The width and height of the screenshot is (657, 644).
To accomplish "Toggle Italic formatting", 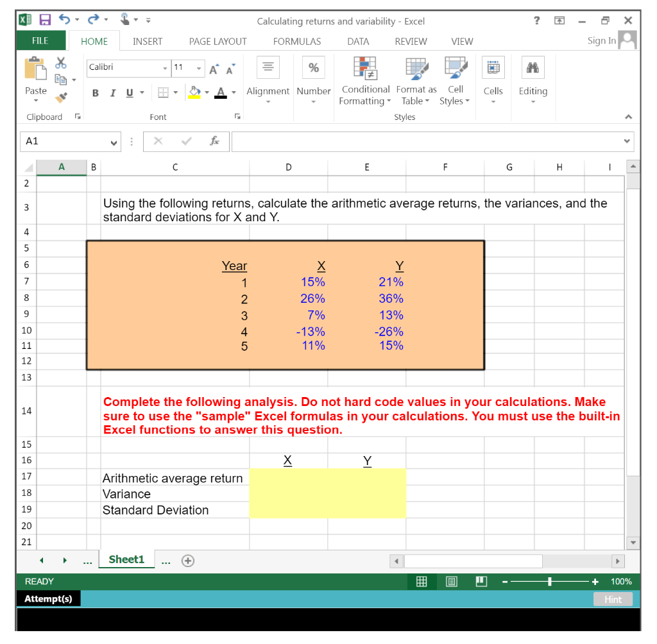I will click(112, 93).
